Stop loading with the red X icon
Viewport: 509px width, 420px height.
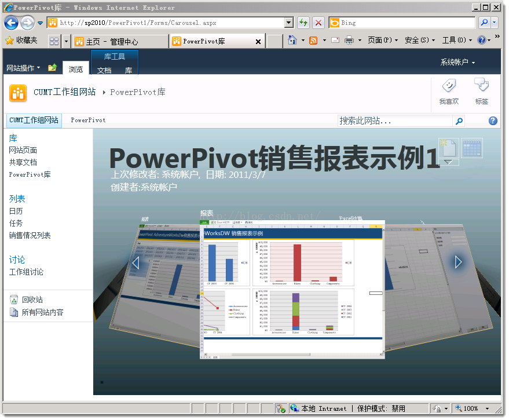(x=318, y=23)
